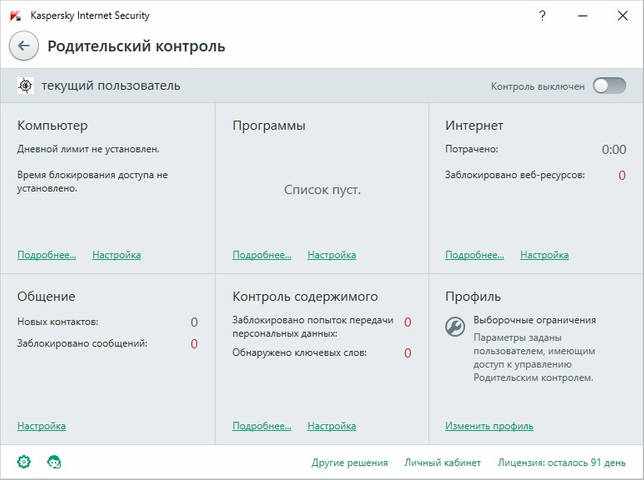
Task: Open Подробнее link under Программы
Action: 262,255
